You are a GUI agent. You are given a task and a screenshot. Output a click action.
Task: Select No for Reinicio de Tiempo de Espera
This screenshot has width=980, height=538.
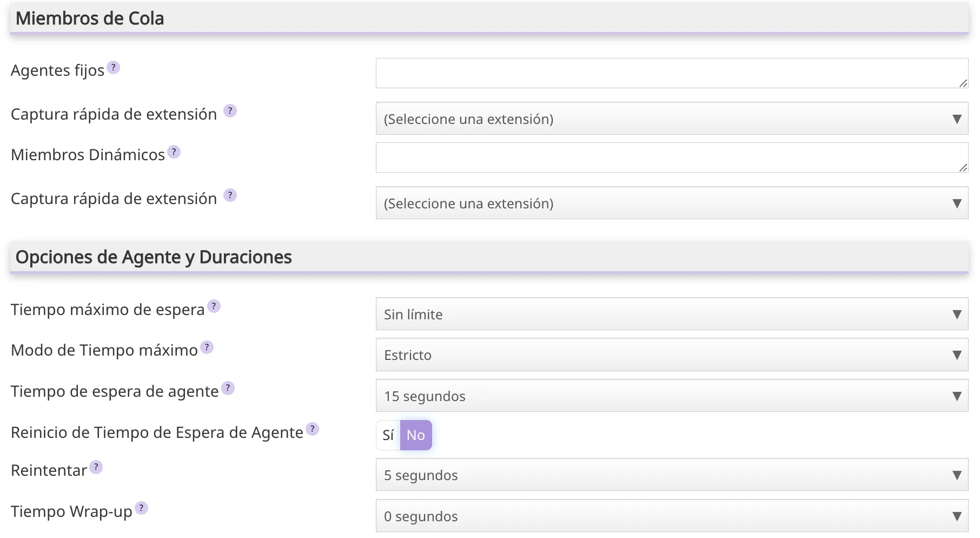(415, 435)
